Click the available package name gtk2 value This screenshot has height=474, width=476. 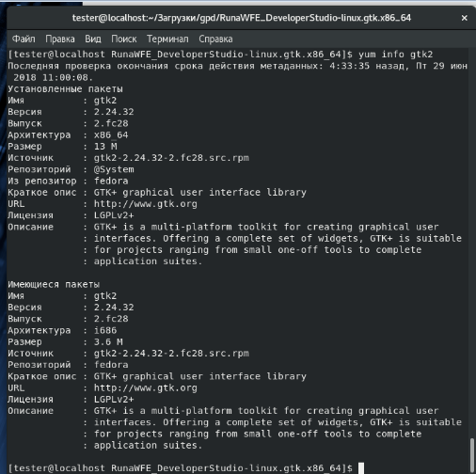[105, 296]
